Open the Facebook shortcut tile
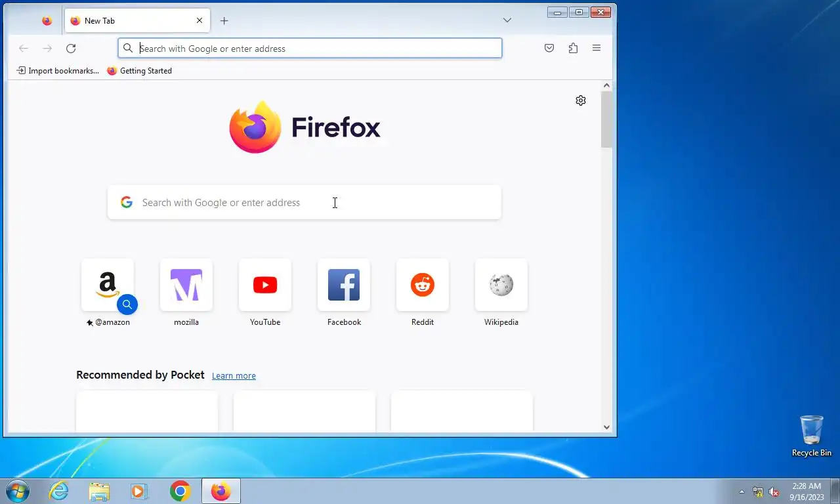 tap(344, 285)
